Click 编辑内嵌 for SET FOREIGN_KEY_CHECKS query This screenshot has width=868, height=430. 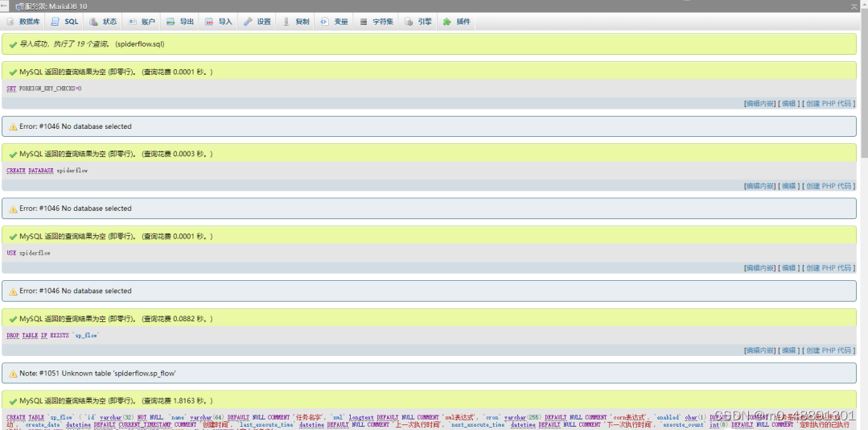coord(759,104)
